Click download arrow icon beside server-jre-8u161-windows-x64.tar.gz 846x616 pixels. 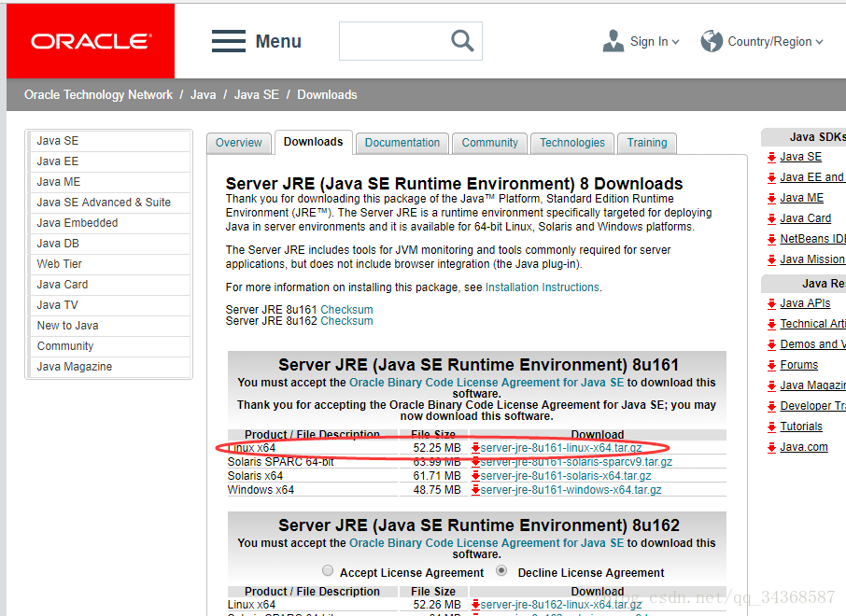click(475, 490)
